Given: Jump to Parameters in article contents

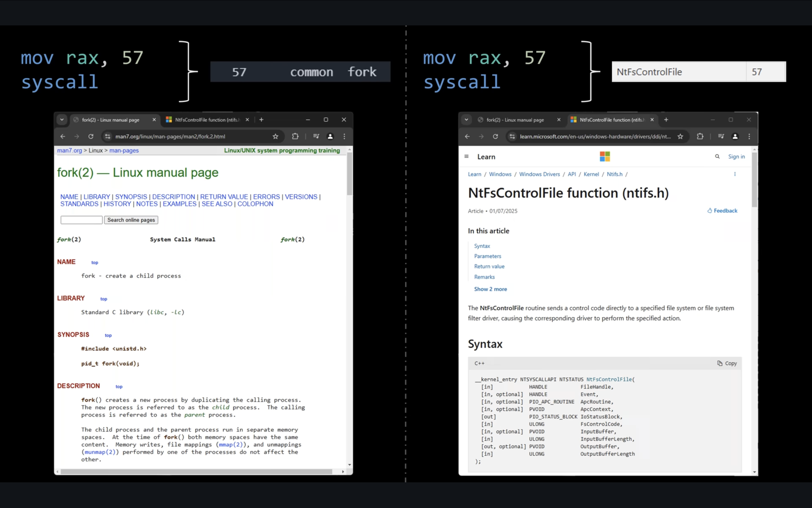Looking at the screenshot, I should (x=487, y=256).
